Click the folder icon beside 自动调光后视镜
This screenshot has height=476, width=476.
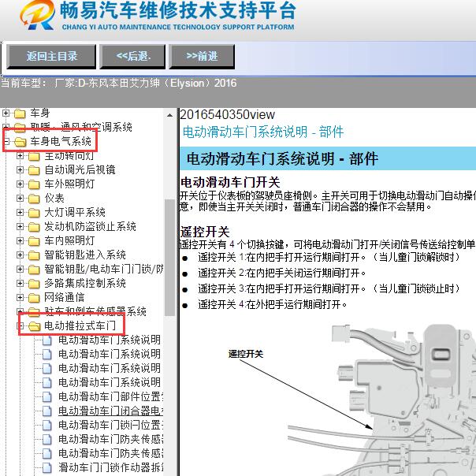(x=34, y=170)
